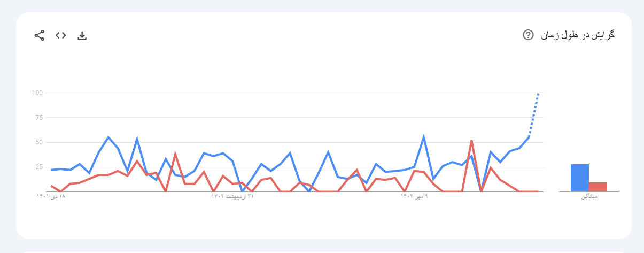Download the chart data as CSV
This screenshot has height=253, width=644.
click(x=82, y=36)
